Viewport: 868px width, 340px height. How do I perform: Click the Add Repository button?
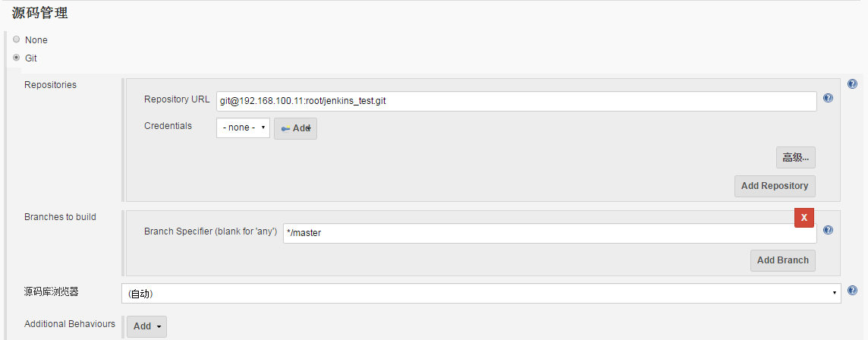click(775, 186)
